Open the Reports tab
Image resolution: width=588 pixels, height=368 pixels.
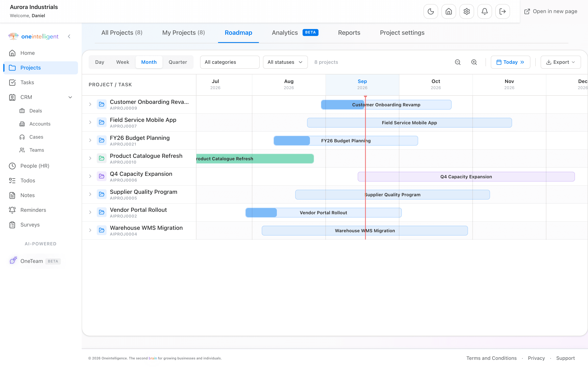tap(349, 33)
